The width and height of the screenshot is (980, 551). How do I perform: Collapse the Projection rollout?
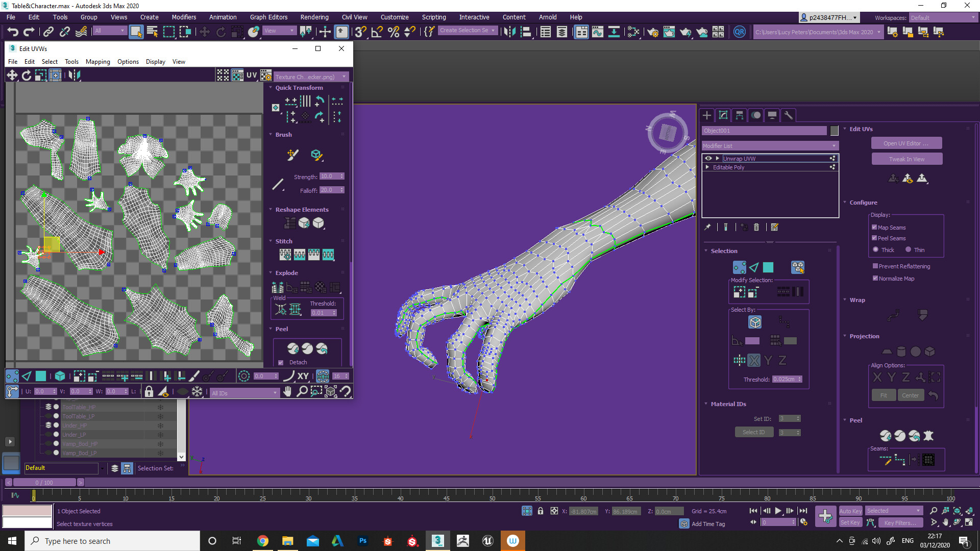pos(864,336)
